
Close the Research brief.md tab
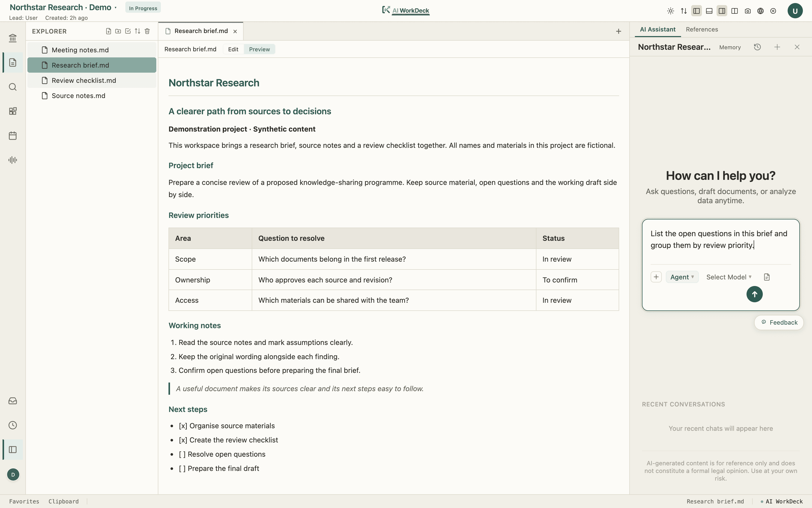point(235,31)
